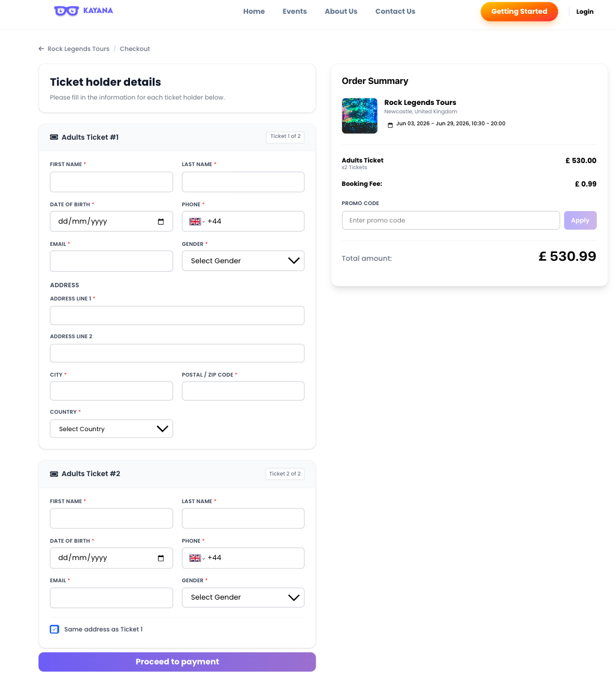Click Ticket #1 phone number field

click(x=243, y=221)
